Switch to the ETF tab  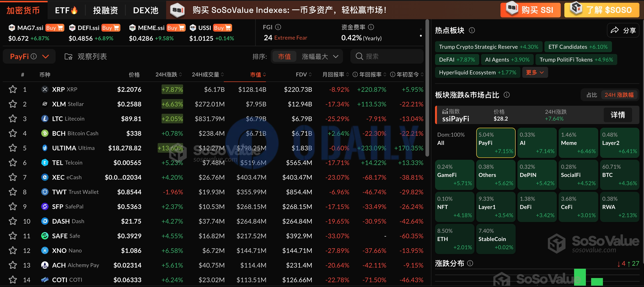[x=66, y=10]
